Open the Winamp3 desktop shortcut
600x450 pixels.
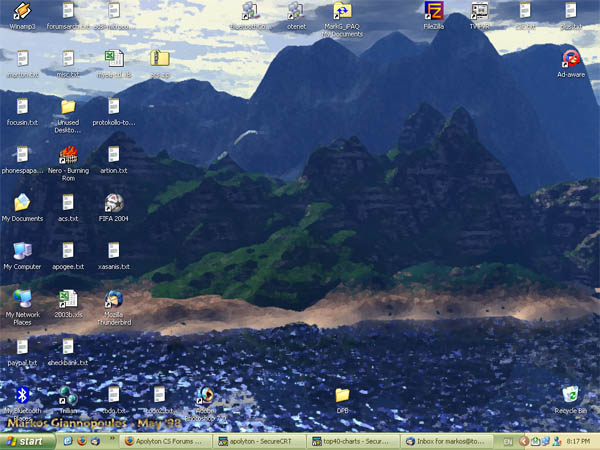click(x=21, y=12)
